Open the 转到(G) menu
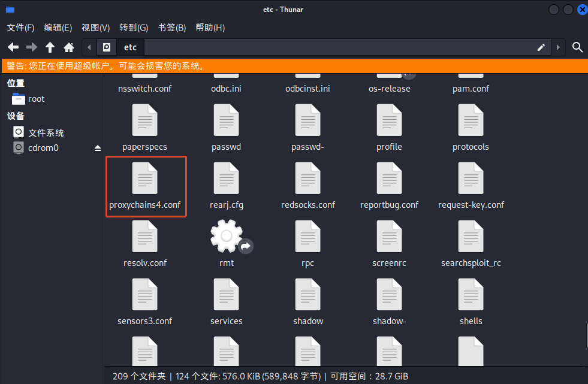Image resolution: width=588 pixels, height=384 pixels. point(134,28)
